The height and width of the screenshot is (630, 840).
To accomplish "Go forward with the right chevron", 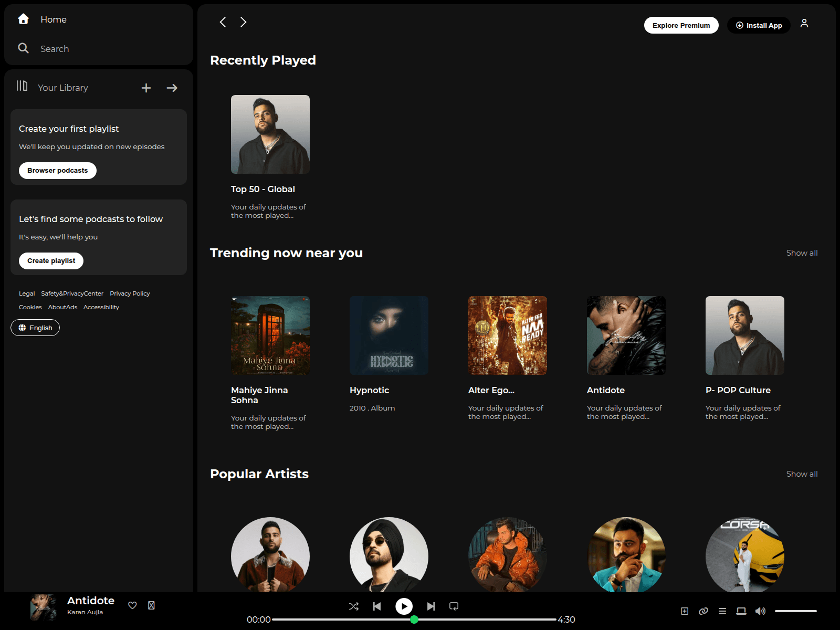I will [x=243, y=22].
